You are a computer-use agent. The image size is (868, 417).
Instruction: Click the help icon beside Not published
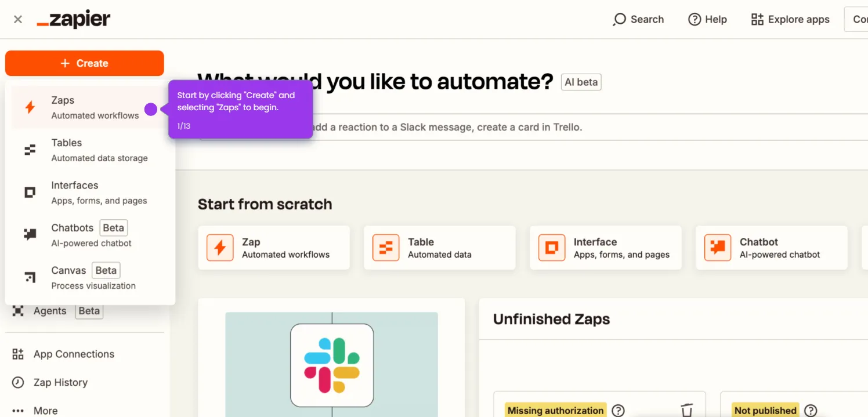[x=811, y=411]
